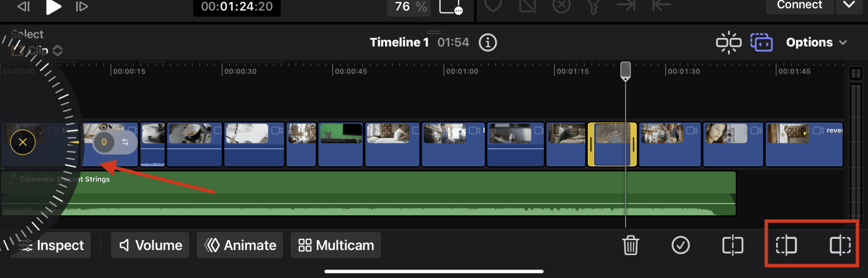Mark clip as favorite heart icon
This screenshot has width=868, height=278.
pos(494,6)
